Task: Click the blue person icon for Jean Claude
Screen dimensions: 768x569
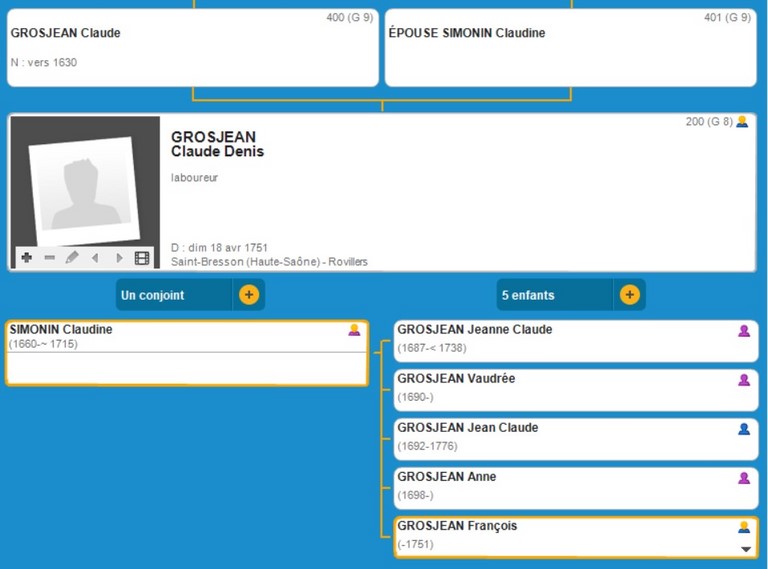Action: 744,429
